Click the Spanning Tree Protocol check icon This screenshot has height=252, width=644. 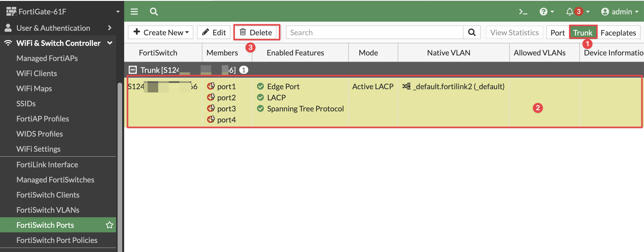click(260, 108)
